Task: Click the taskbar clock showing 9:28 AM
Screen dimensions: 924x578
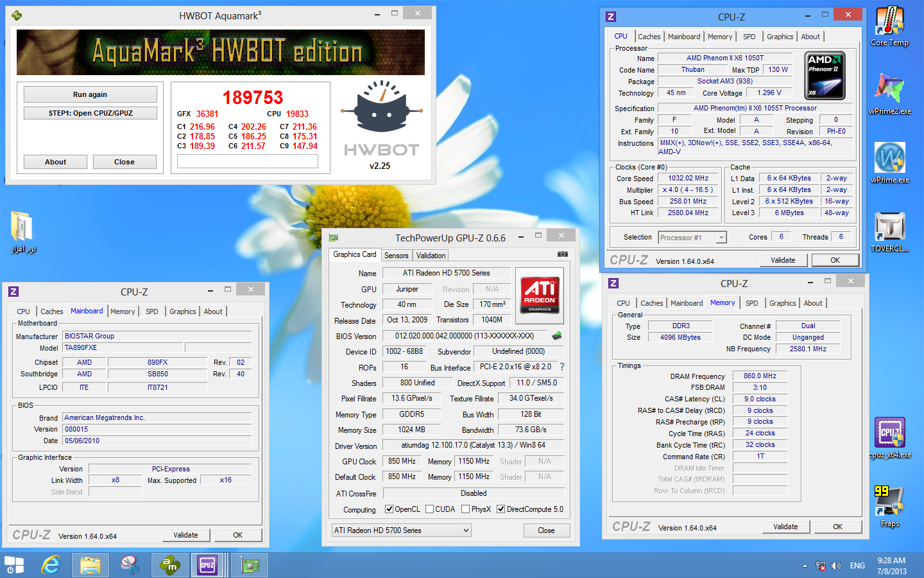Action: 892,566
